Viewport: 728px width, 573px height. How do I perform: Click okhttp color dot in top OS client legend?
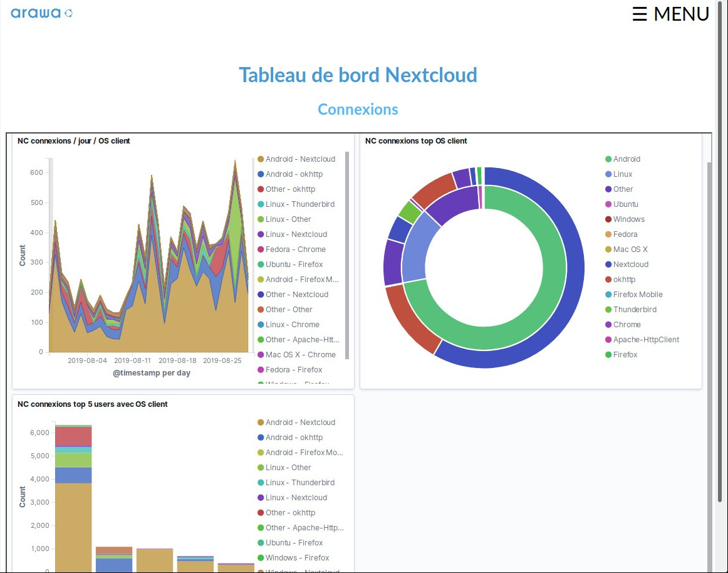608,280
